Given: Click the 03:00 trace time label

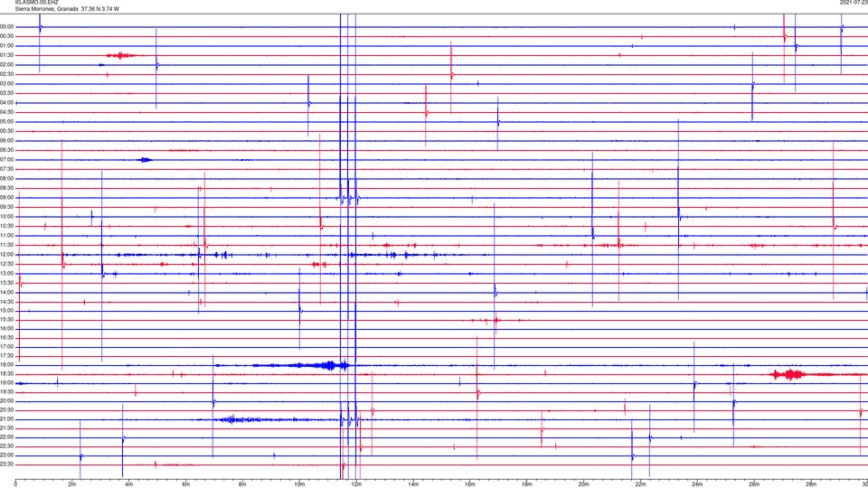Looking at the screenshot, I should [7, 83].
